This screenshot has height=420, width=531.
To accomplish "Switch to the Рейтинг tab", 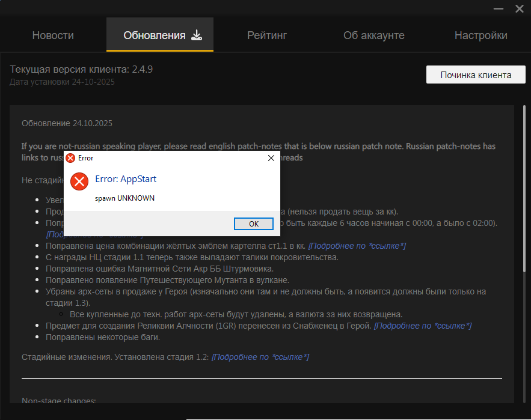I will 267,35.
